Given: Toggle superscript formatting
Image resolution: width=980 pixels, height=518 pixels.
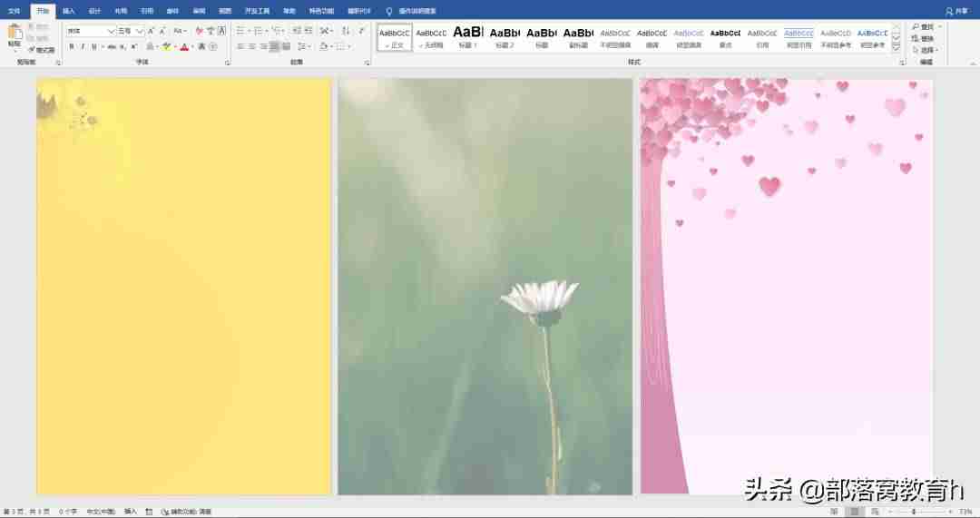Looking at the screenshot, I should tap(133, 47).
